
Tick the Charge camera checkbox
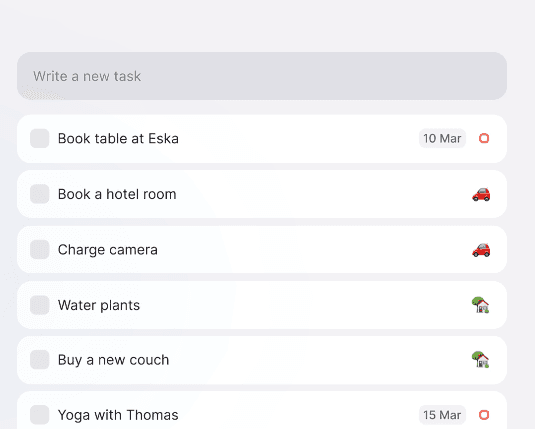pos(40,249)
